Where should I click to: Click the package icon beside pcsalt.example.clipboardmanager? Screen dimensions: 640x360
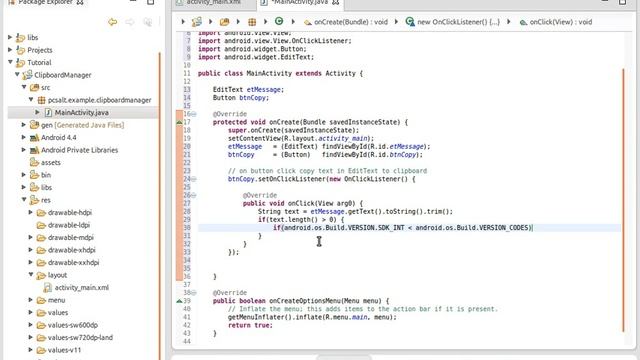tap(41, 100)
